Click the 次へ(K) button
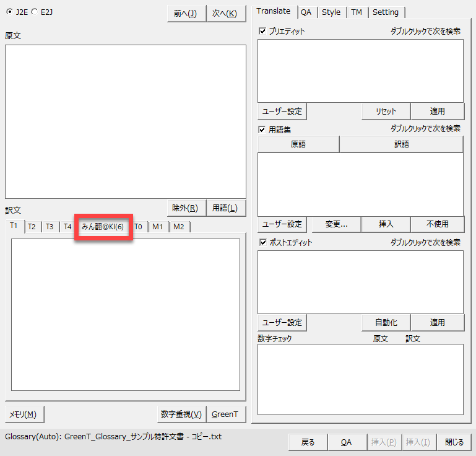 (x=224, y=14)
